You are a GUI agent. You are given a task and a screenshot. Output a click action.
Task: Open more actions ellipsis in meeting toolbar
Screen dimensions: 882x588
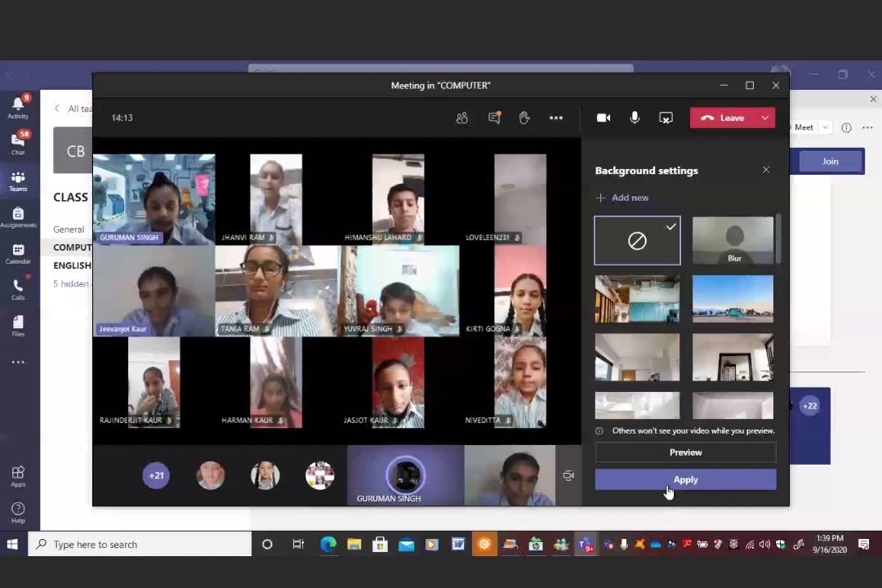pyautogui.click(x=556, y=118)
